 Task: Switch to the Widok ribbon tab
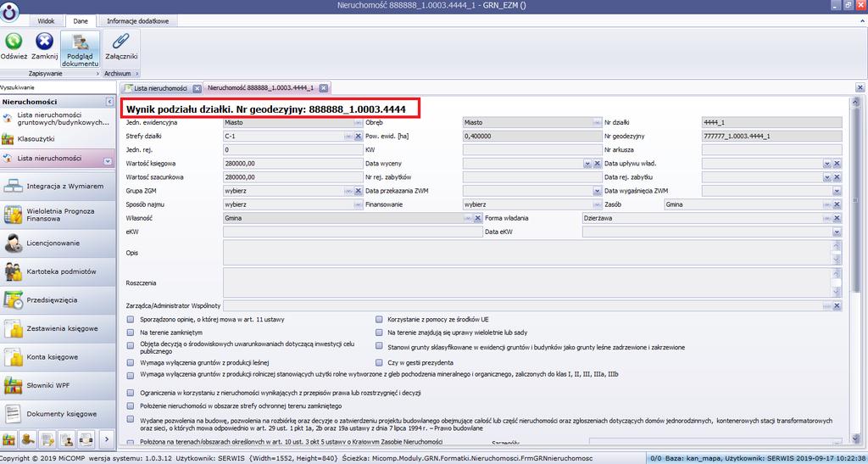(x=46, y=21)
